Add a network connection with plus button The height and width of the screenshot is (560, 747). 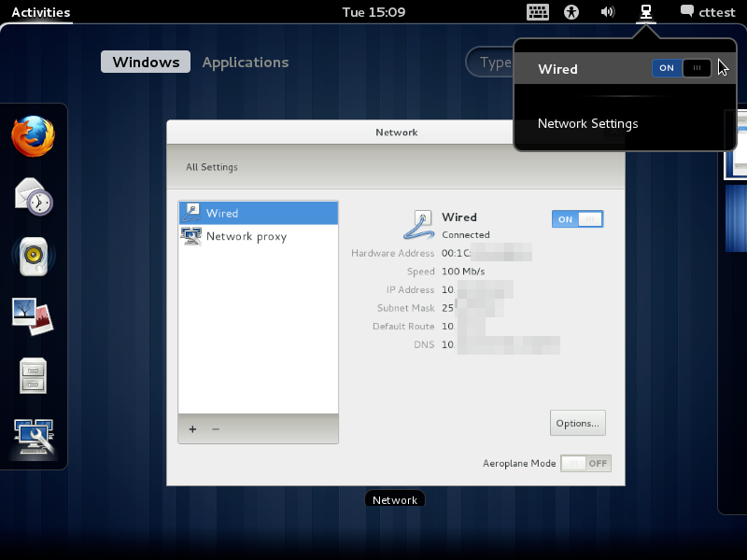click(x=192, y=429)
